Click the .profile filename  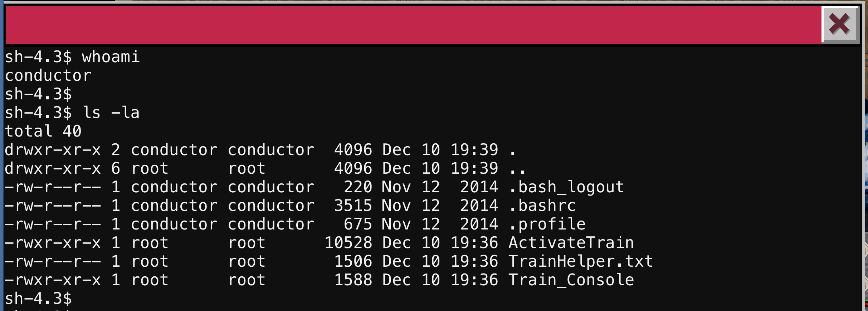tap(547, 224)
